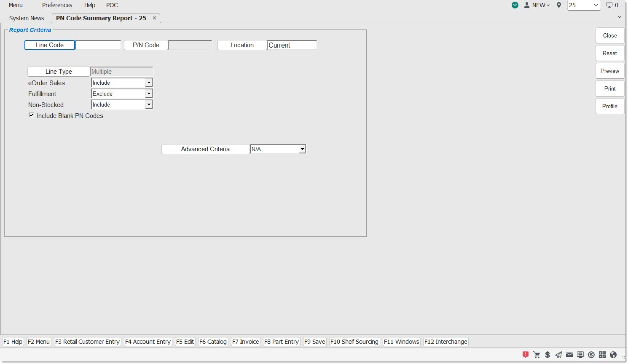The height and width of the screenshot is (364, 628).
Task: Click the calculator icon in status bar
Action: tap(602, 355)
